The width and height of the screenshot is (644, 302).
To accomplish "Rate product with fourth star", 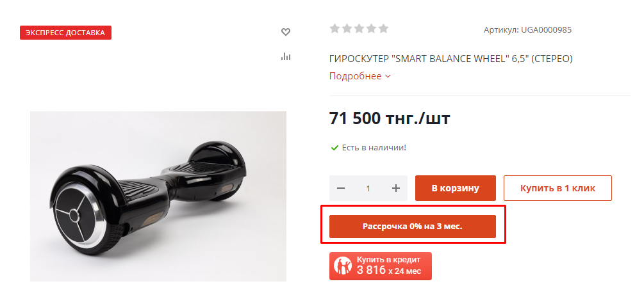I will tap(371, 29).
